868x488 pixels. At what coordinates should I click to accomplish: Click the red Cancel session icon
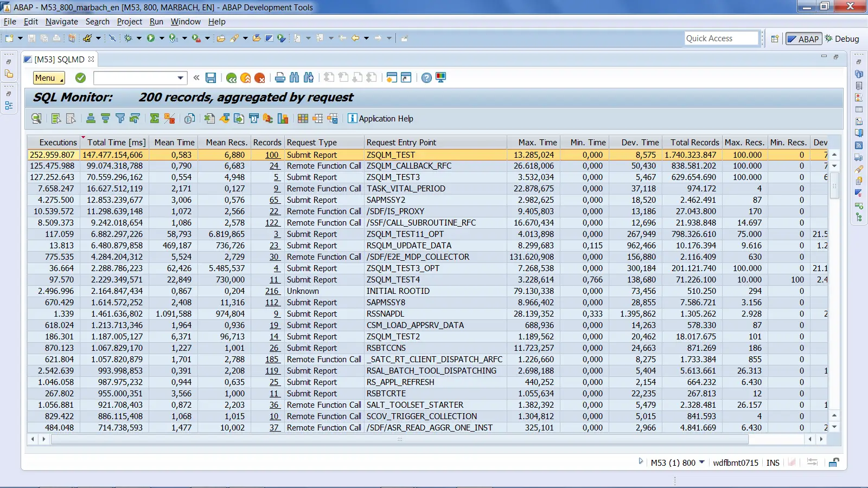tap(259, 78)
